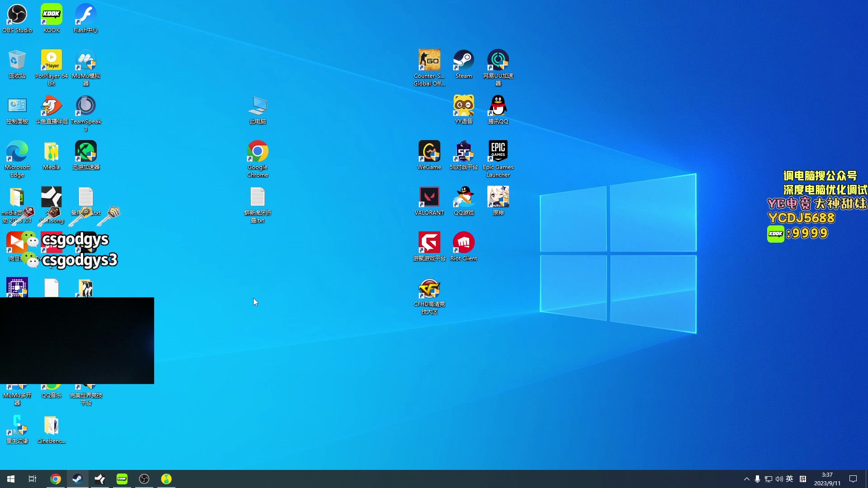
Task: Select the TeamSpeak 3 desktop icon
Action: [x=86, y=113]
